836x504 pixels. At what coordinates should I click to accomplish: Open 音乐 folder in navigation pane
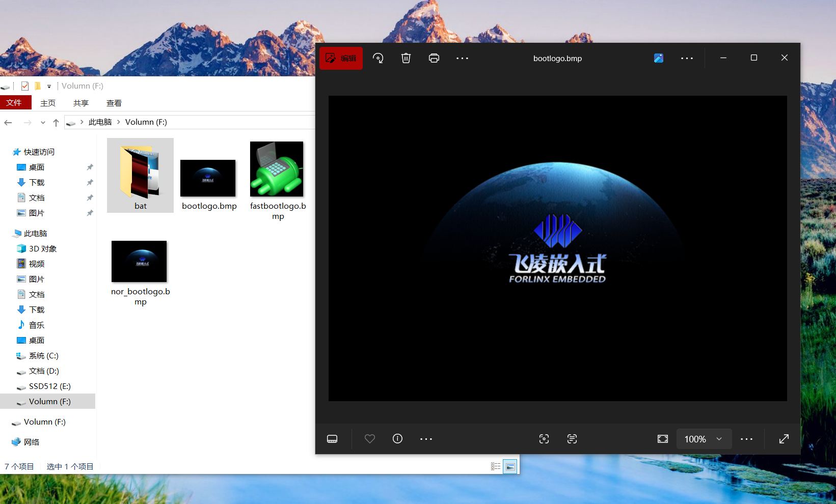(37, 325)
